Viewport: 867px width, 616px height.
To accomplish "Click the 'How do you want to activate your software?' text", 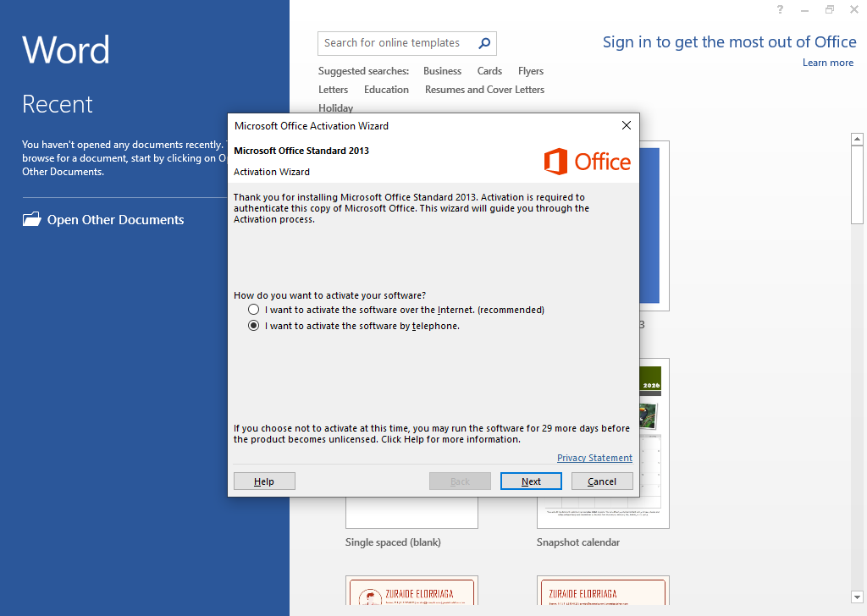I will pyautogui.click(x=329, y=295).
